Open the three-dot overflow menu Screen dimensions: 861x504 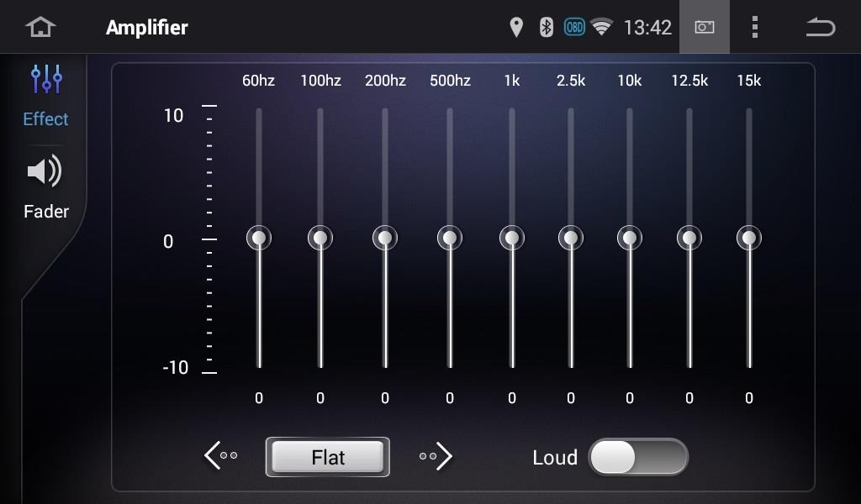click(755, 27)
